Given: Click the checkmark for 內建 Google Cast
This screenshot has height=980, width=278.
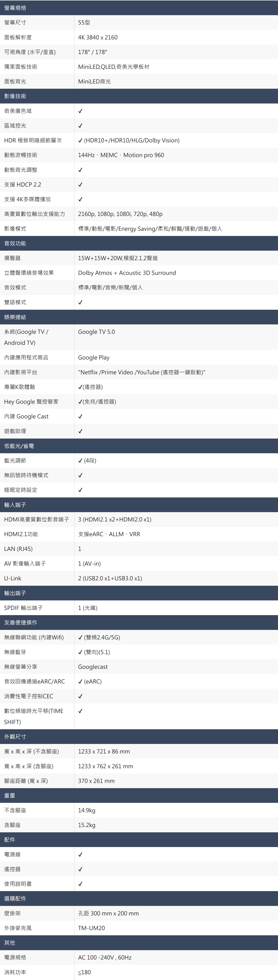Looking at the screenshot, I should point(80,417).
